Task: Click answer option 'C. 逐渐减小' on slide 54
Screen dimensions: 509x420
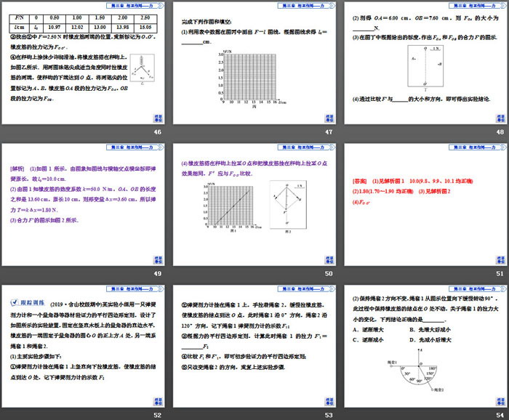Action: tap(368, 340)
